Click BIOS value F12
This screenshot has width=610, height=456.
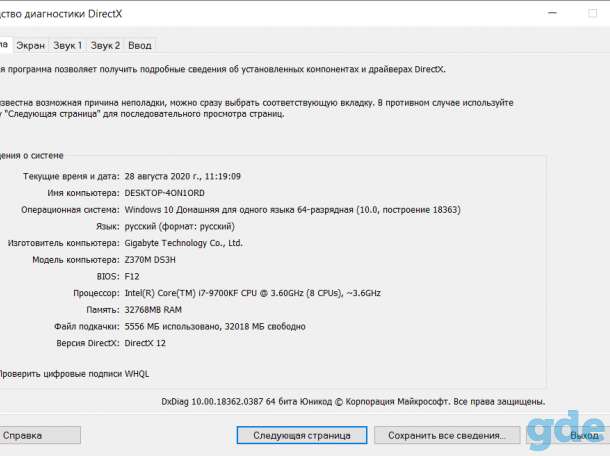132,277
